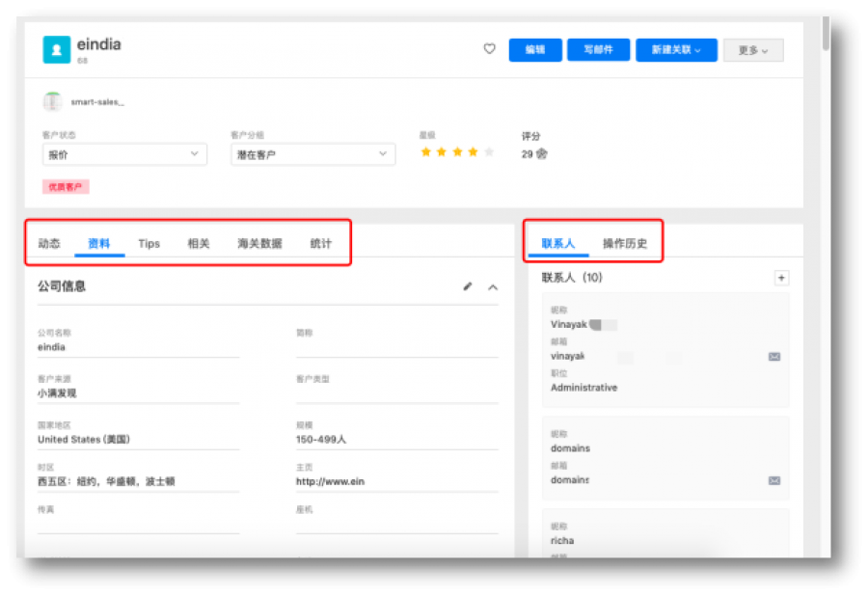
Task: Click the 写邮件 button
Action: (x=598, y=50)
